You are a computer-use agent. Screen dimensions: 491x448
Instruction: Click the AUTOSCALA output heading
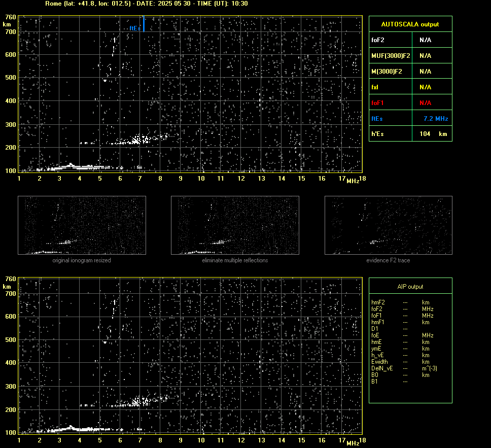pos(410,24)
